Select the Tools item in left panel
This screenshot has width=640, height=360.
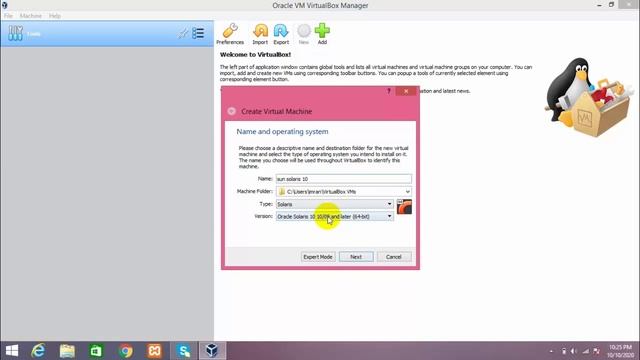click(x=107, y=33)
